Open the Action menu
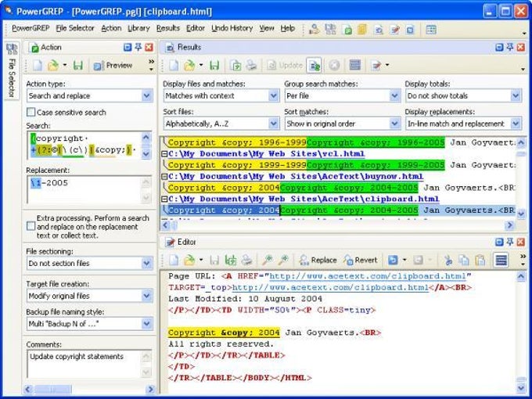Screen dimensions: 532x399 pyautogui.click(x=111, y=28)
